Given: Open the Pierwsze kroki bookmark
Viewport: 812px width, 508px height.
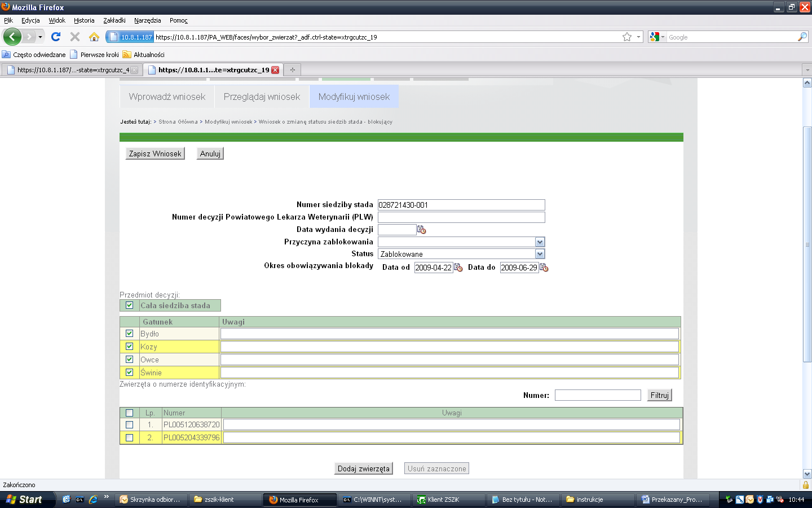Looking at the screenshot, I should 94,55.
